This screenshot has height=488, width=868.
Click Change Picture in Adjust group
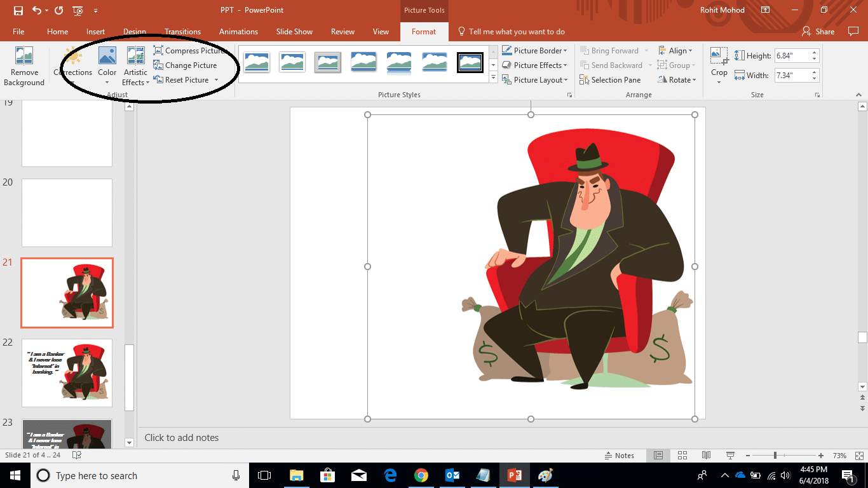click(x=191, y=65)
